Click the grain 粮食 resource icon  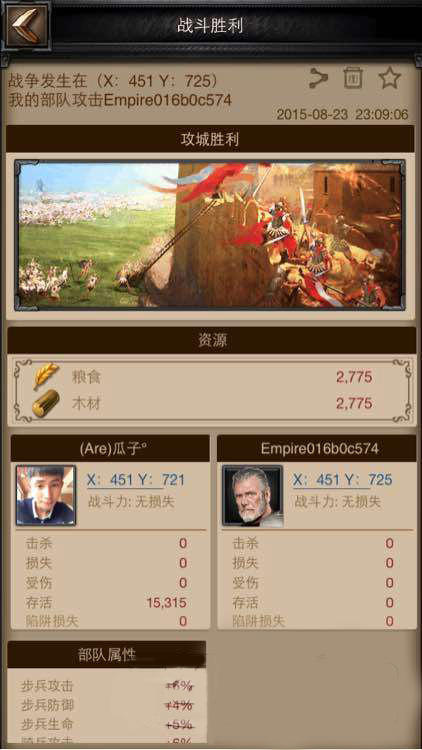coord(46,376)
